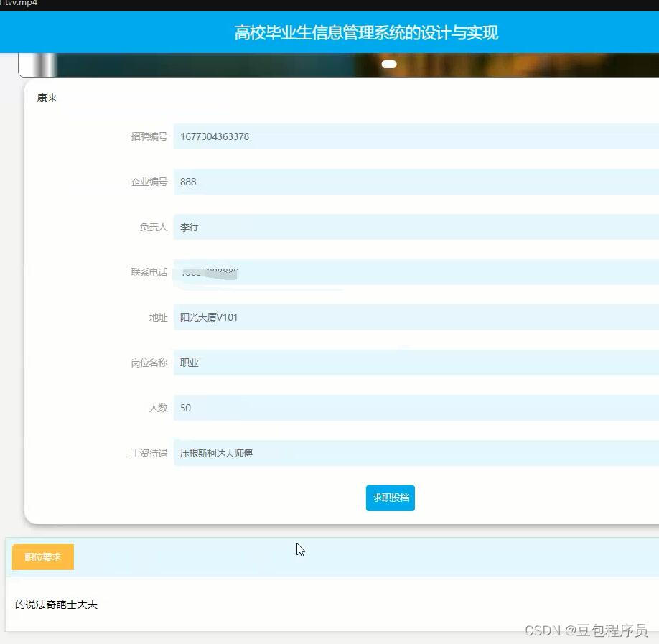The width and height of the screenshot is (659, 644).
Task: Click the 求职投档 submit button
Action: coord(390,498)
